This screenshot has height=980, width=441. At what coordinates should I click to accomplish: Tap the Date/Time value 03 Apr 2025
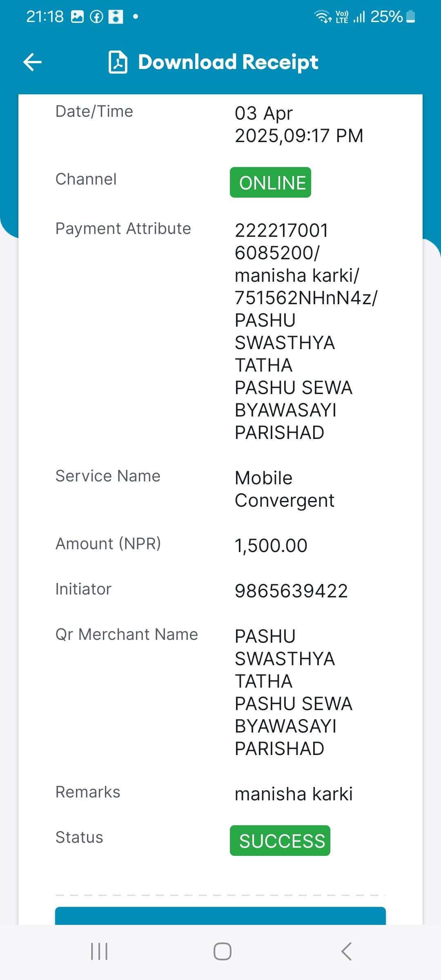(x=299, y=124)
